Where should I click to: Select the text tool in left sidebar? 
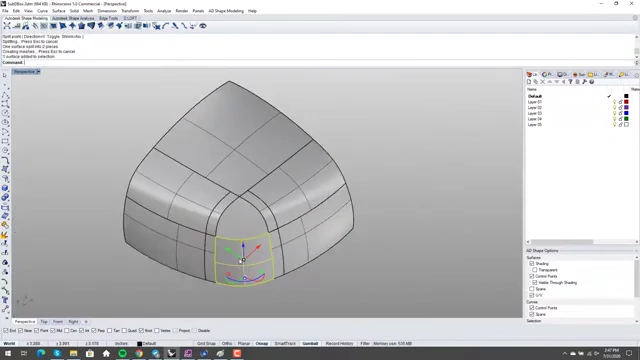click(x=5, y=300)
